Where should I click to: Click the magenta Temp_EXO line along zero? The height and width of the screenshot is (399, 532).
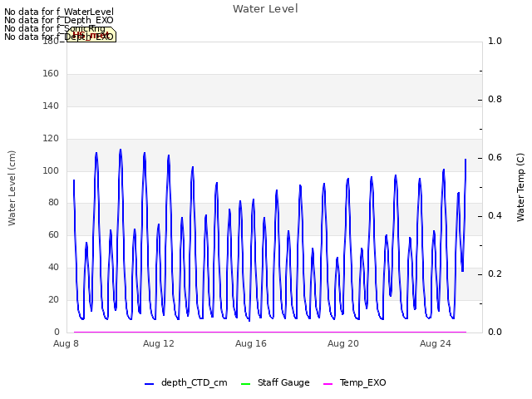pos(270,332)
